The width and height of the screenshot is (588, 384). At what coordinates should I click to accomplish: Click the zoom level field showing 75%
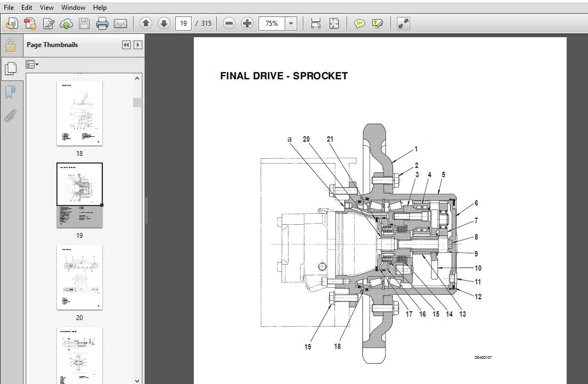(272, 24)
